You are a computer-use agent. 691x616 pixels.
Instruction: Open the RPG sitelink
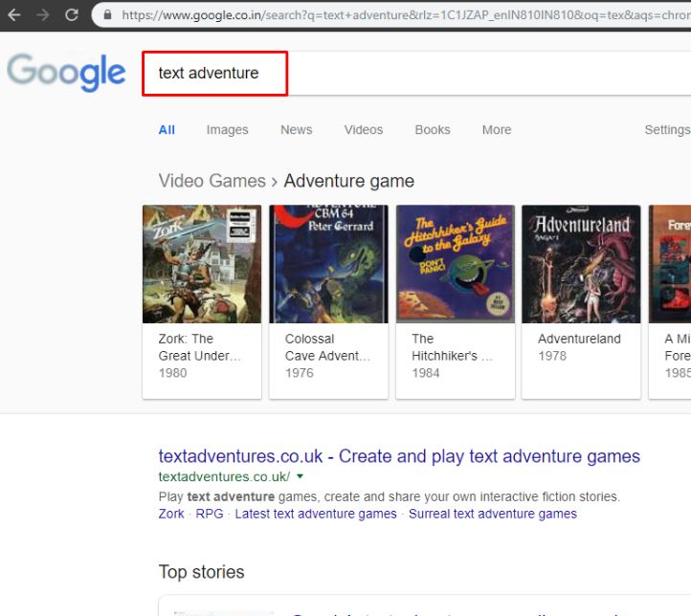pos(210,514)
